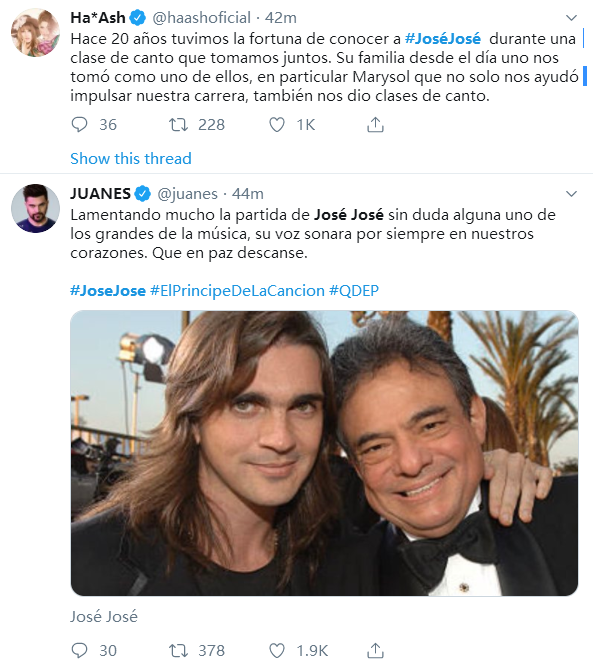
Task: Click the JUANES display name
Action: point(100,194)
